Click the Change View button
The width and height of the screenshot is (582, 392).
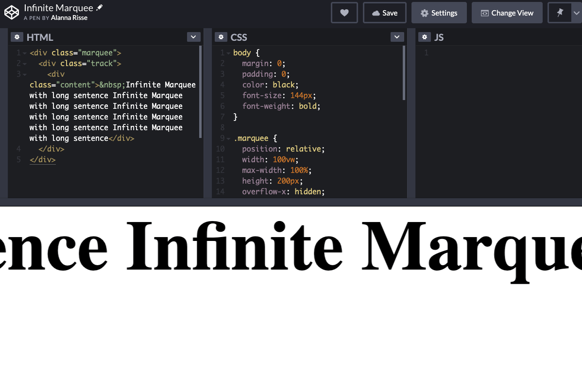[x=507, y=13]
